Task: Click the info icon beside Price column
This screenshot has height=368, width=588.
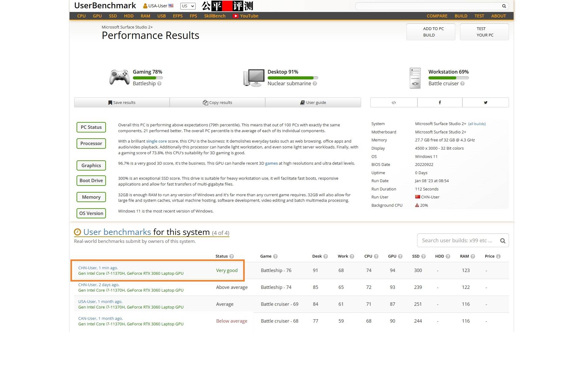Action: (498, 256)
